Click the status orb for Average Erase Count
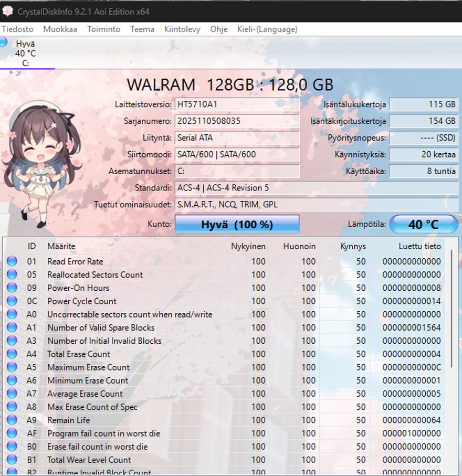Image resolution: width=462 pixels, height=476 pixels. coord(12,394)
